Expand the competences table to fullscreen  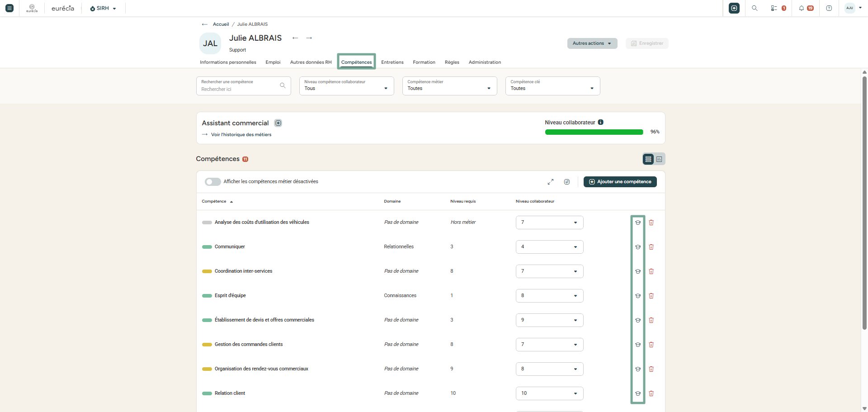tap(551, 182)
